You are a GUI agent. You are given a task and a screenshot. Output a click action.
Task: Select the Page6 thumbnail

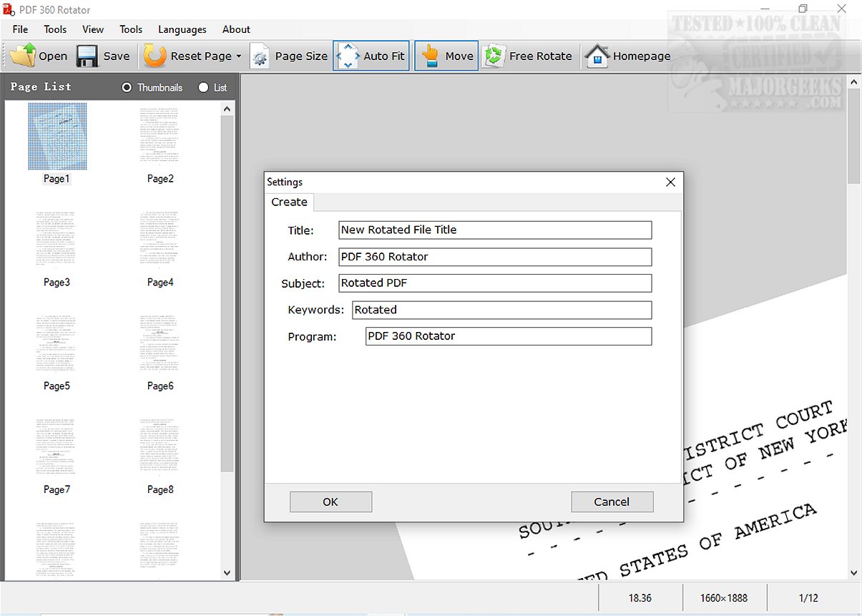point(160,344)
